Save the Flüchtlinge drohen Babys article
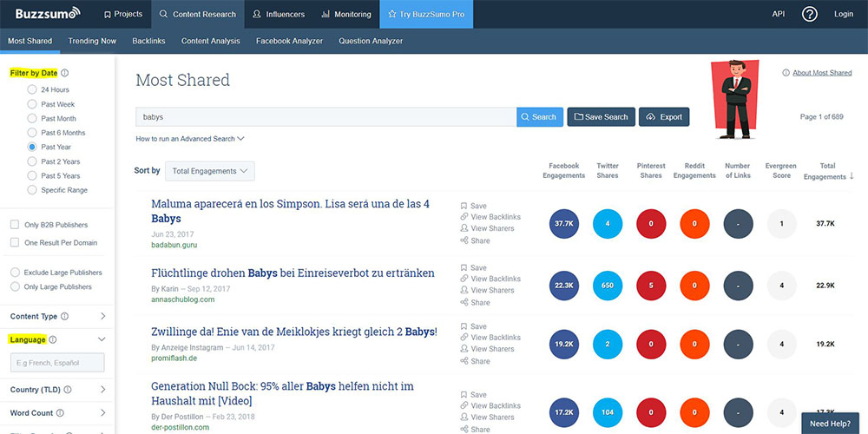Screen dimensions: 868x434 474,268
